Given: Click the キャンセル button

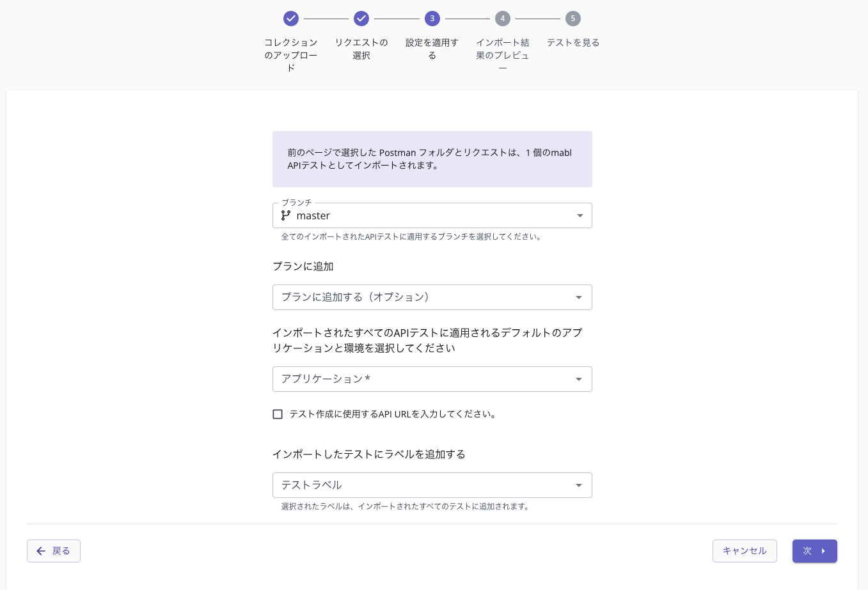Looking at the screenshot, I should click(x=745, y=551).
